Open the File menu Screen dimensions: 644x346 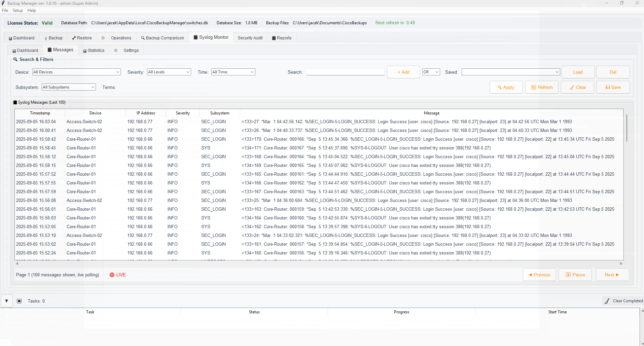tap(5, 10)
